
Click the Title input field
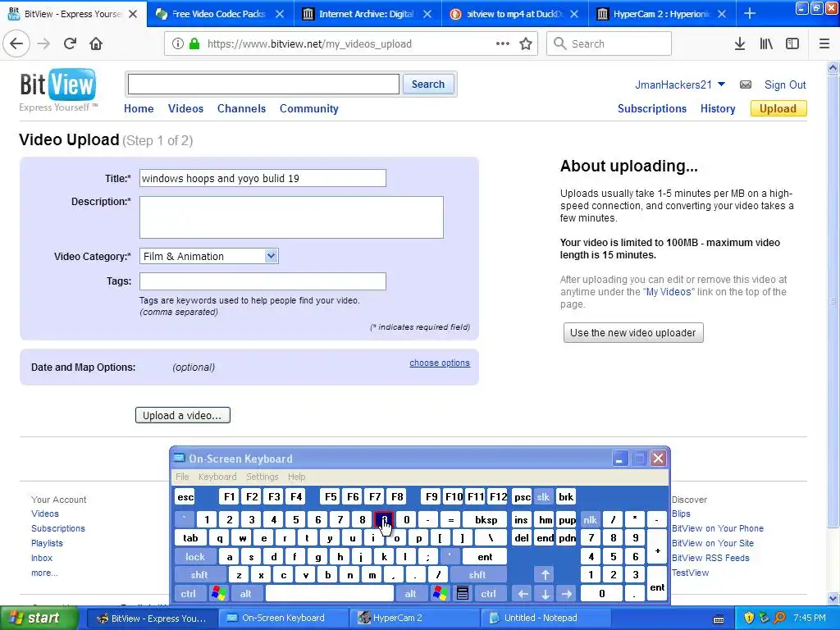262,178
